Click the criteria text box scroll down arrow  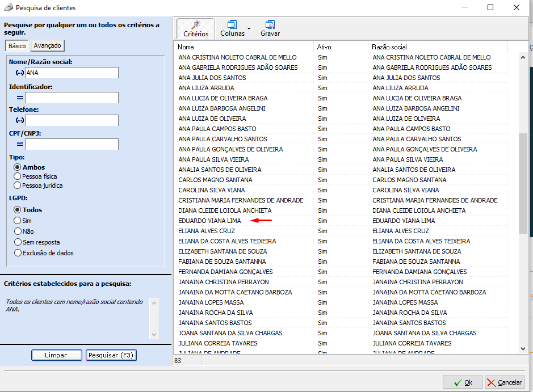(x=154, y=335)
